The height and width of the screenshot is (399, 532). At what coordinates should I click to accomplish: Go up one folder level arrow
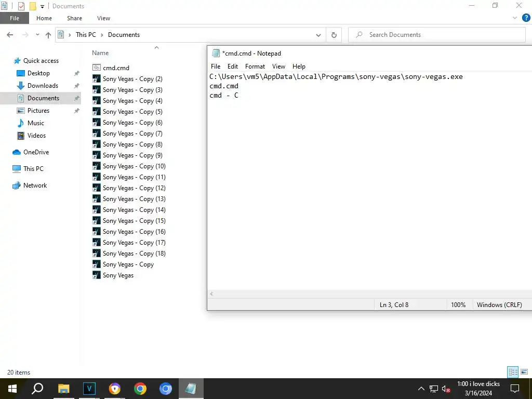coord(48,35)
